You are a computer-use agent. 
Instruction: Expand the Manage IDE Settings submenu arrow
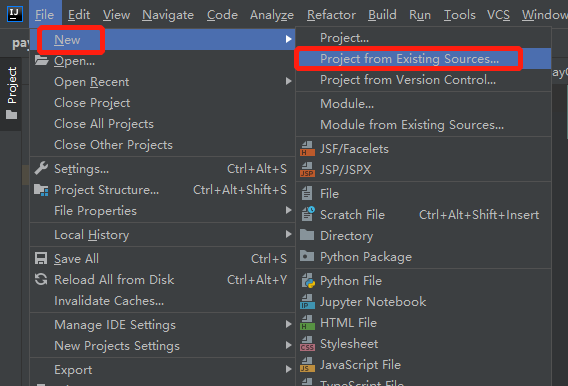tap(288, 324)
